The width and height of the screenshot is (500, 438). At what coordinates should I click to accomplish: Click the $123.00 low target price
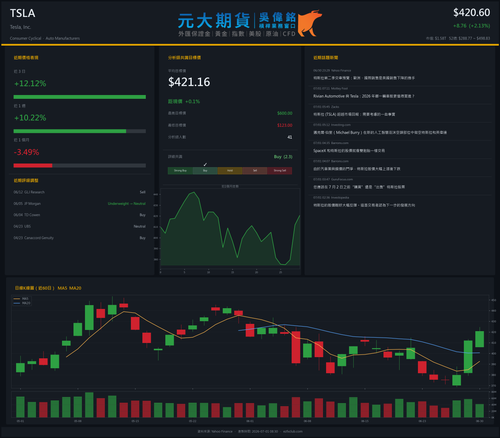285,125
